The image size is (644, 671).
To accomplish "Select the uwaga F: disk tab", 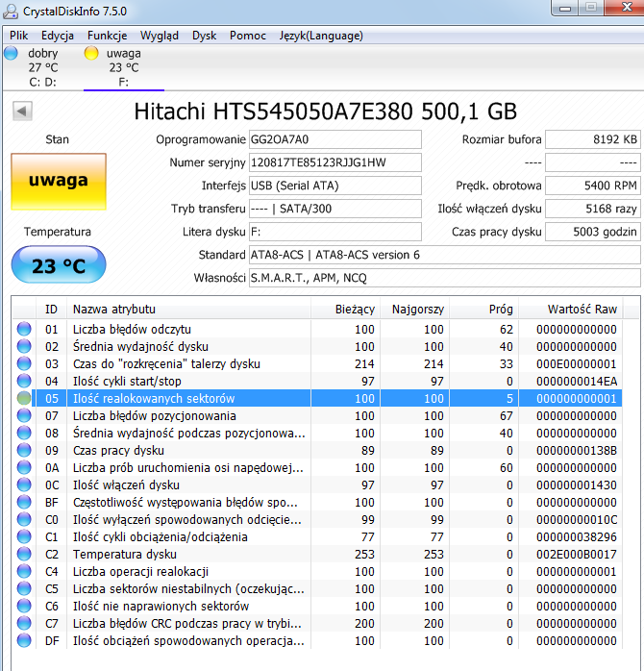I will click(124, 67).
